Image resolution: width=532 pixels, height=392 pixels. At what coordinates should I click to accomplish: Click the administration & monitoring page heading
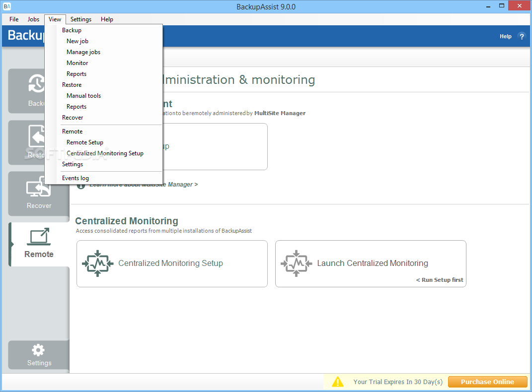239,80
